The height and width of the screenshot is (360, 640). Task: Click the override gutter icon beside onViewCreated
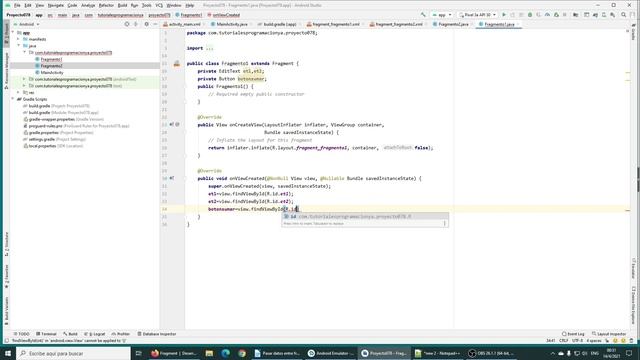pyautogui.click(x=171, y=178)
